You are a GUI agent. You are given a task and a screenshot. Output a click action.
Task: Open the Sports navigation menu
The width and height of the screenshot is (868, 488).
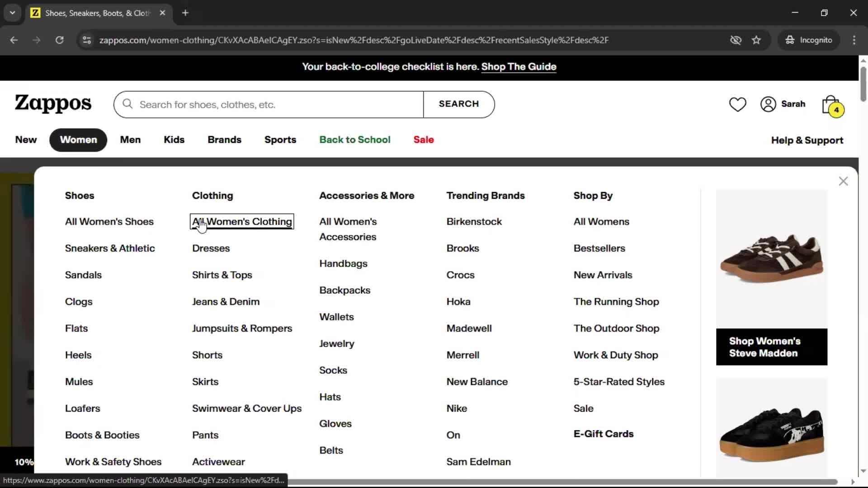pyautogui.click(x=280, y=140)
